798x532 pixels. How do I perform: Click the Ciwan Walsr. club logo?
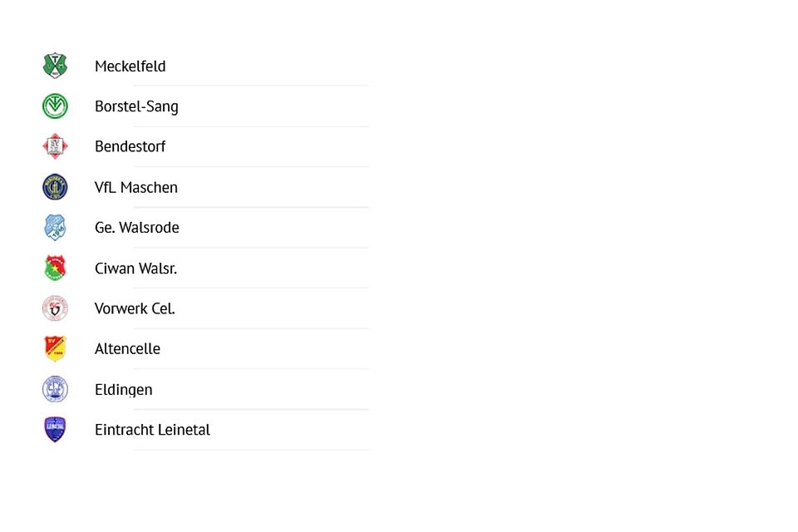(55, 268)
